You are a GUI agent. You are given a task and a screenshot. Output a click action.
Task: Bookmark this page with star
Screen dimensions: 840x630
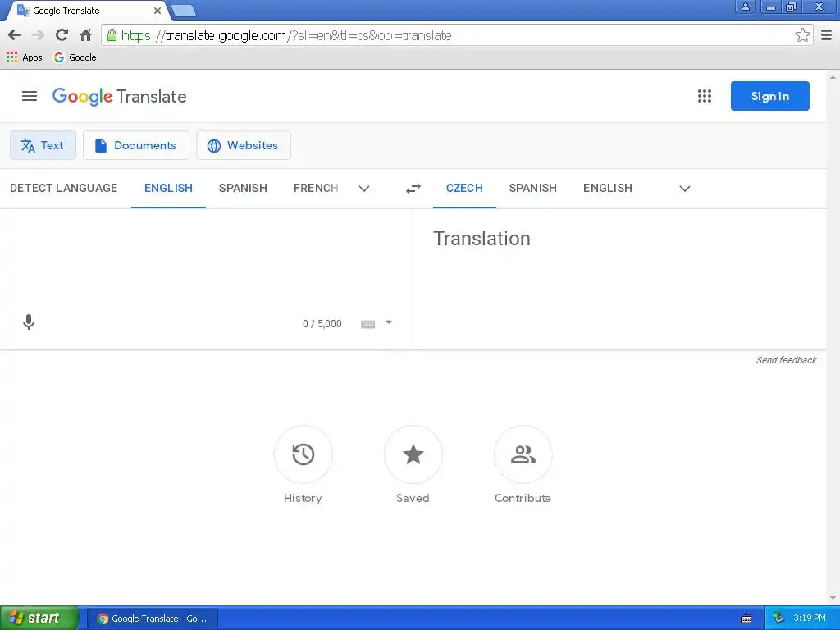802,35
